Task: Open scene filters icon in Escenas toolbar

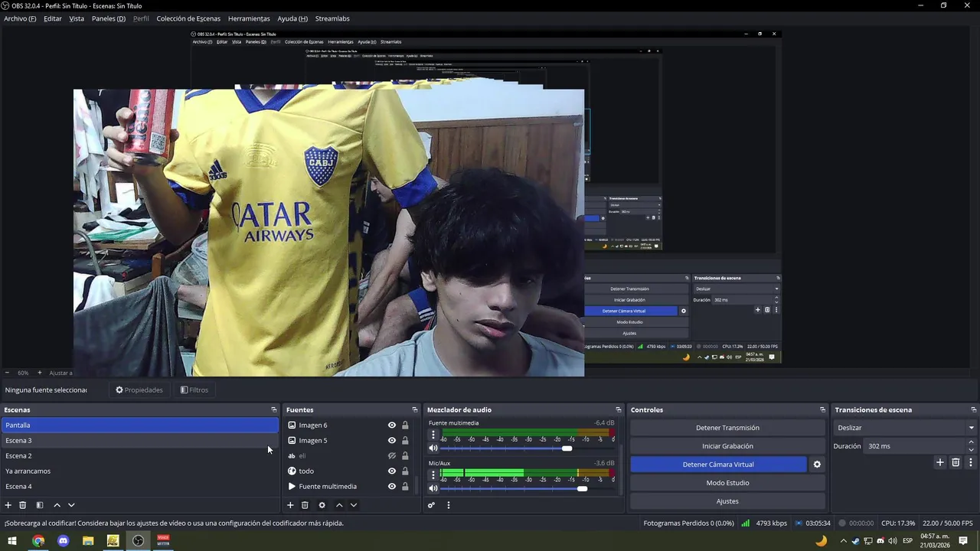Action: point(40,505)
